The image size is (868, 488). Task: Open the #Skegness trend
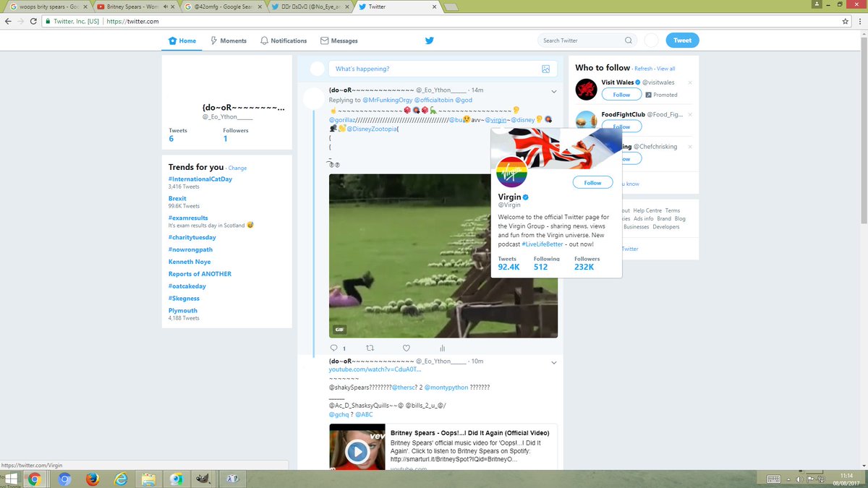(184, 298)
